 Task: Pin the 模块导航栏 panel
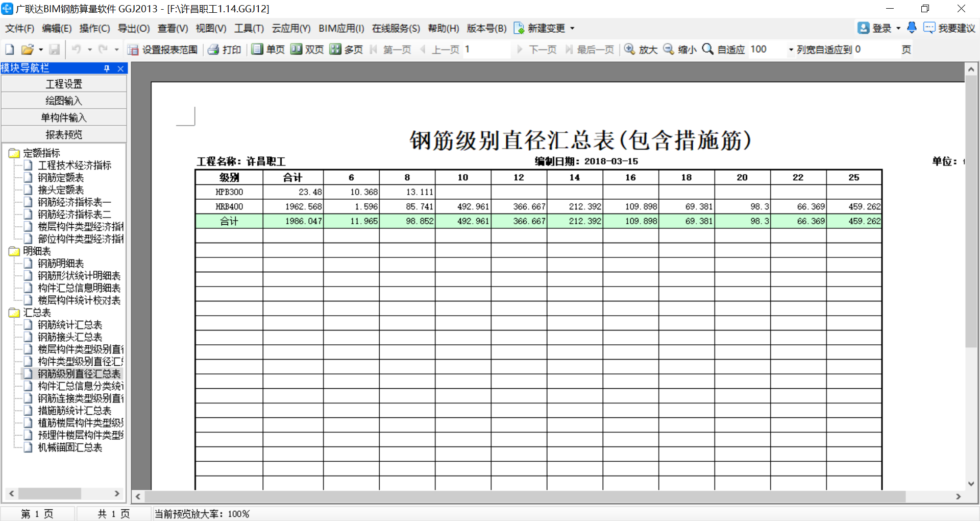pyautogui.click(x=107, y=68)
